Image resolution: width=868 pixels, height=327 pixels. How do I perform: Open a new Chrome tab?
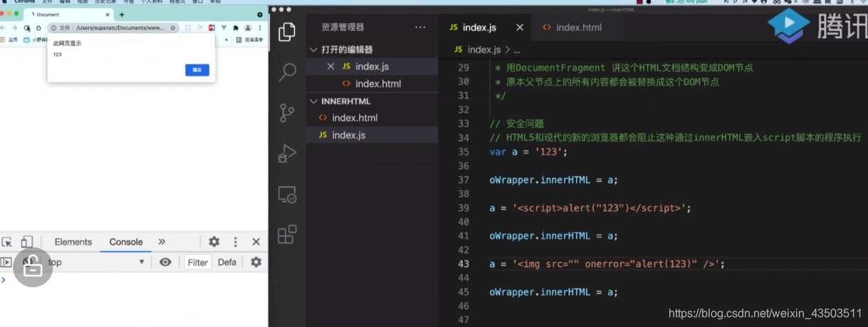click(122, 14)
